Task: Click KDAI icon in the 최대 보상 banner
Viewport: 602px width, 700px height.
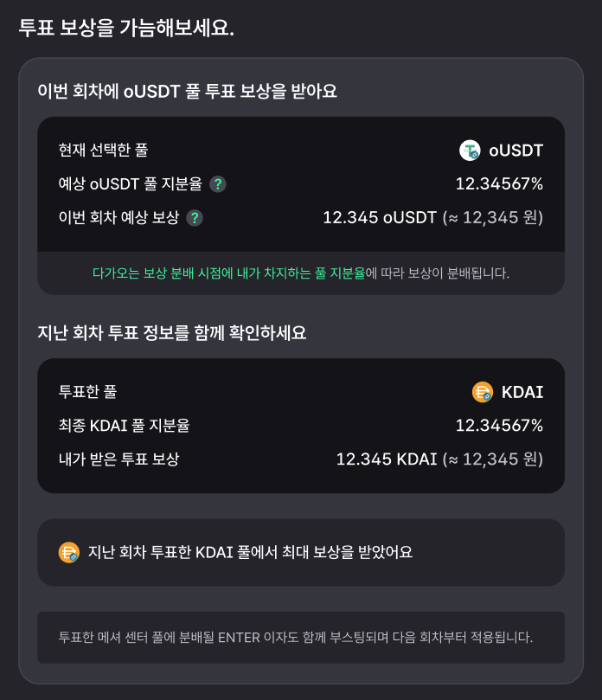Action: pos(68,552)
